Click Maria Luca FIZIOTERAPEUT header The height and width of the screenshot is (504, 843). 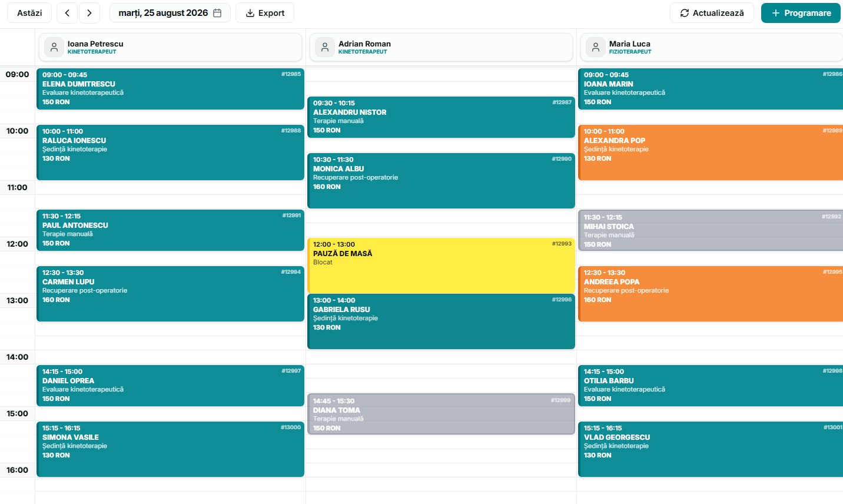(x=712, y=47)
